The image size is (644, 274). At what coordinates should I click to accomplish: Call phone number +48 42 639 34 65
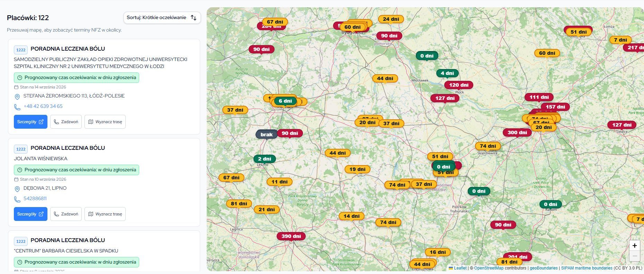click(43, 106)
